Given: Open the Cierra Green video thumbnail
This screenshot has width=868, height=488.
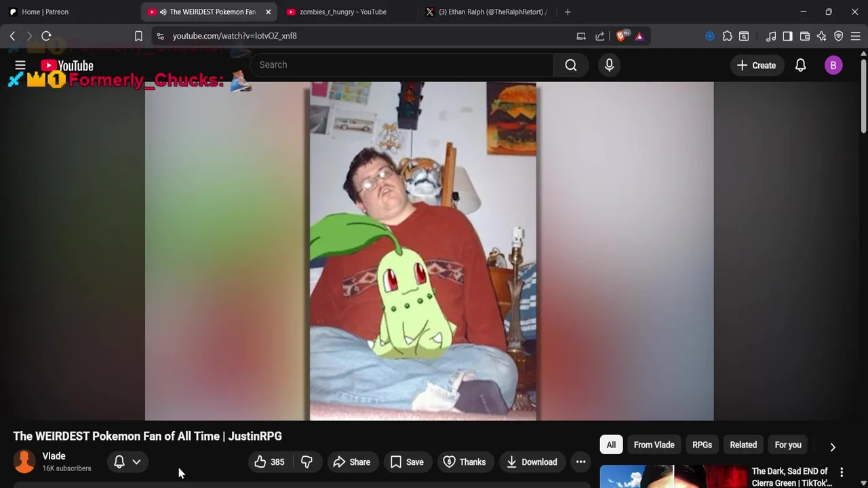Looking at the screenshot, I should (673, 476).
